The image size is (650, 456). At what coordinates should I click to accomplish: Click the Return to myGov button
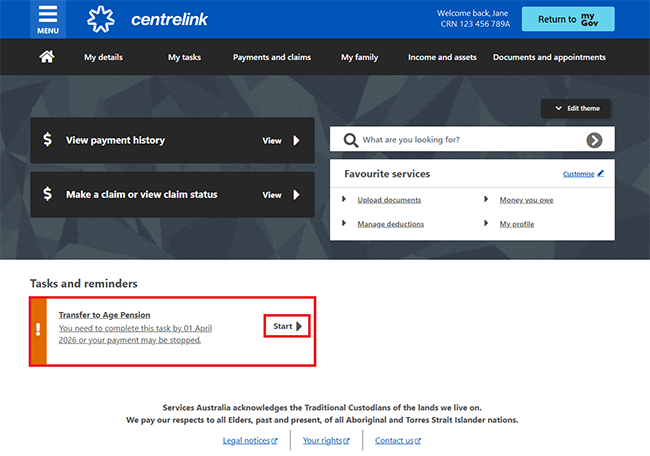tap(568, 19)
